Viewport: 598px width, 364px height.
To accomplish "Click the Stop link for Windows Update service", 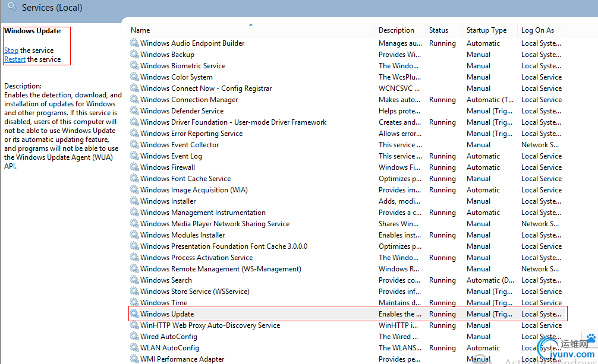I will [11, 50].
